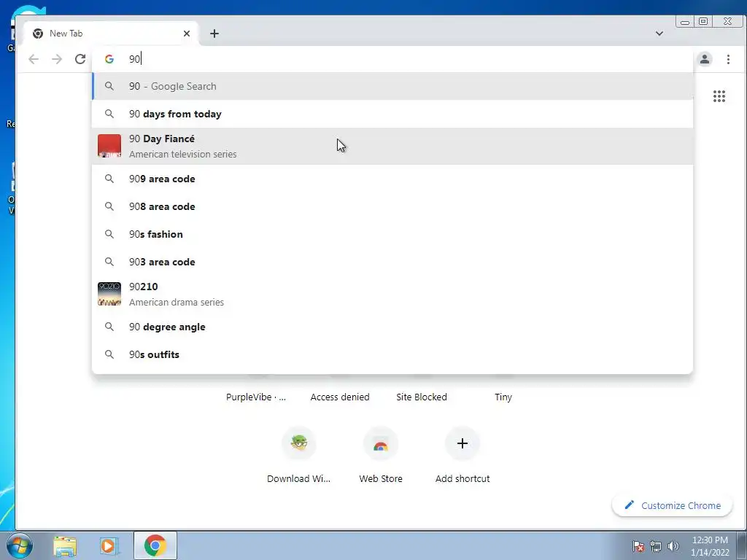This screenshot has width=747, height=560.
Task: Click search icon beside '90 degree angle'
Action: click(109, 327)
